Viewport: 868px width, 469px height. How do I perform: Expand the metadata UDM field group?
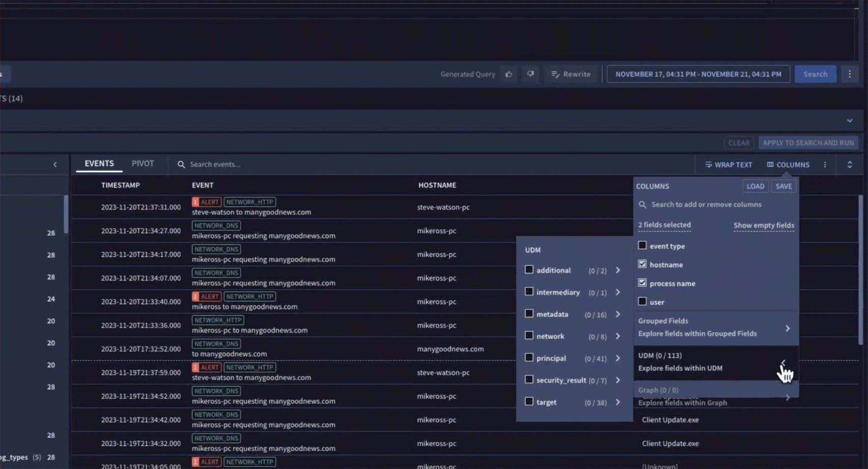pyautogui.click(x=618, y=314)
